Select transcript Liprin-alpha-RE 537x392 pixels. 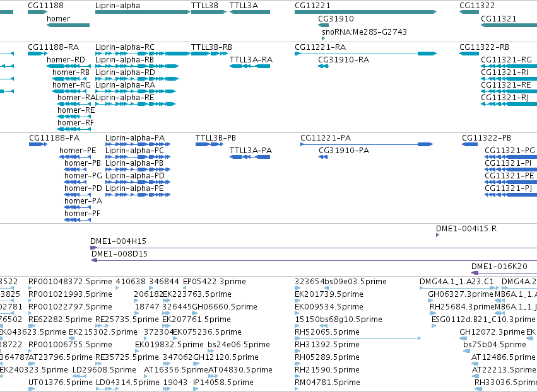pyautogui.click(x=125, y=98)
